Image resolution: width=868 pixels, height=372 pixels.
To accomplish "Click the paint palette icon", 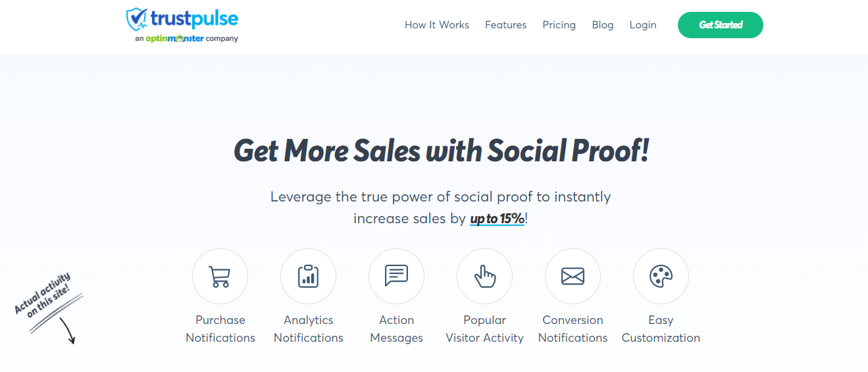I will 661,276.
